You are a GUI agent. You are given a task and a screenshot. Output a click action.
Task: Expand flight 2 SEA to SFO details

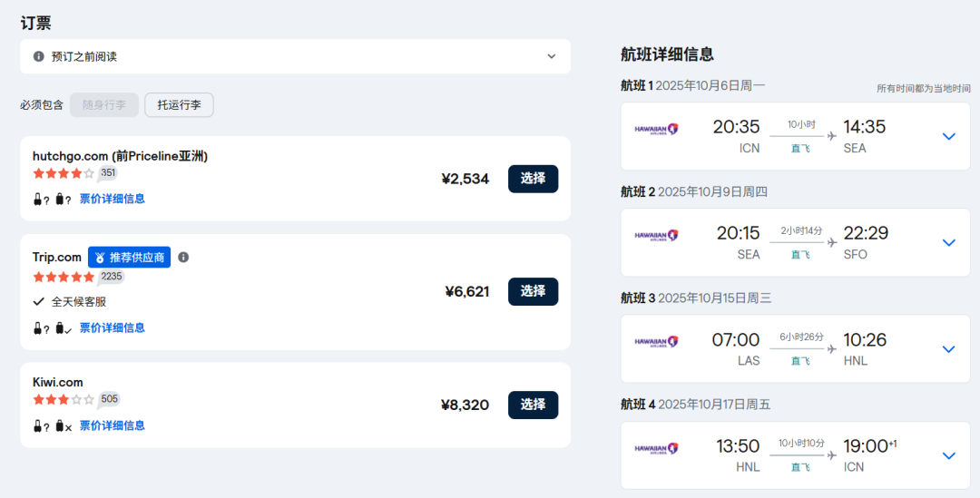coord(949,242)
